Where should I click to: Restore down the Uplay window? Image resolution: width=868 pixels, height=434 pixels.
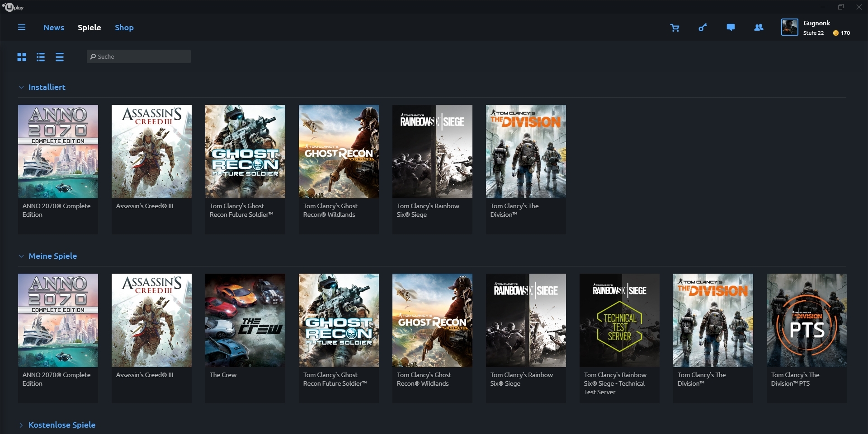[841, 7]
